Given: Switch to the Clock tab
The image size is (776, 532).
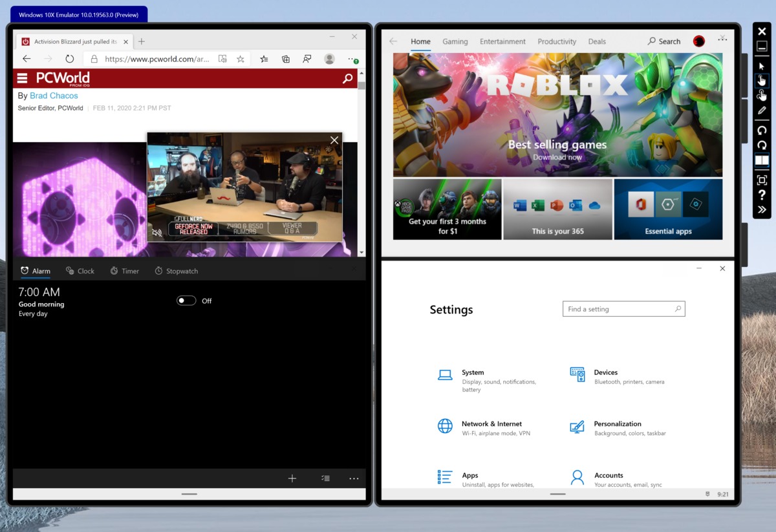Looking at the screenshot, I should pos(80,271).
